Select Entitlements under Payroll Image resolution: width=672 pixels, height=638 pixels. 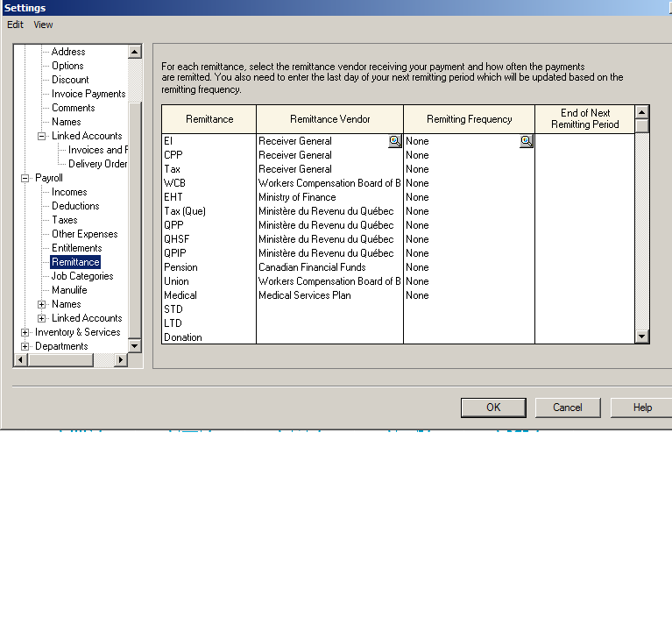(x=77, y=248)
